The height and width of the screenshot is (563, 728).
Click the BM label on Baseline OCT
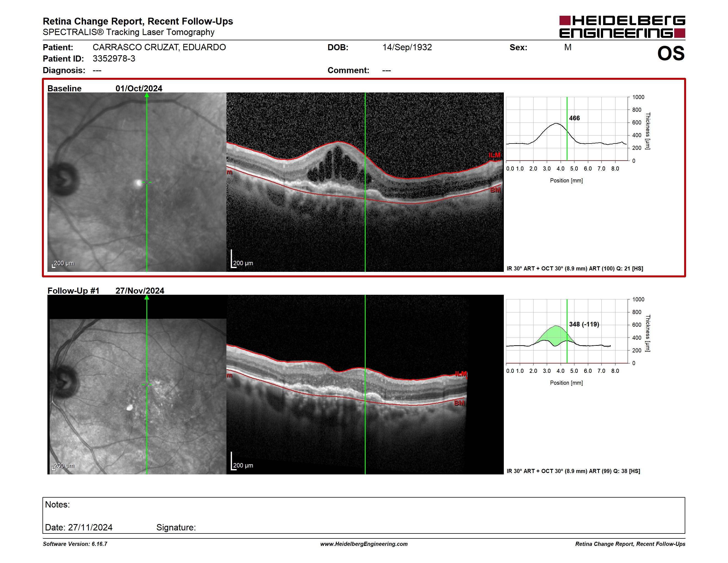tap(495, 190)
